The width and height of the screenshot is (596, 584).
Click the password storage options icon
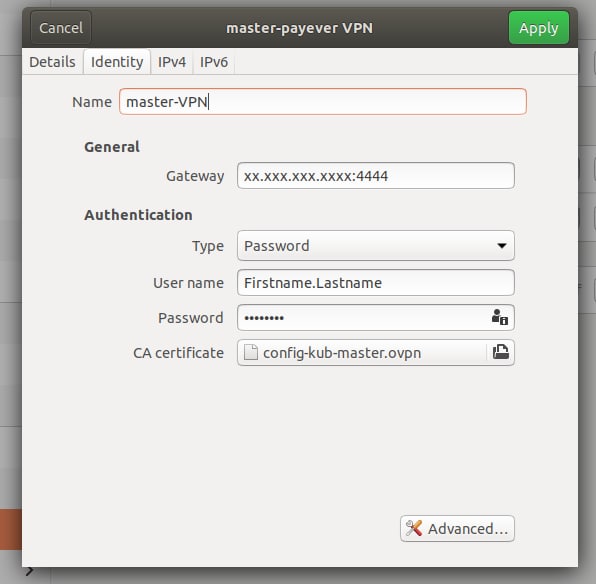pos(499,317)
